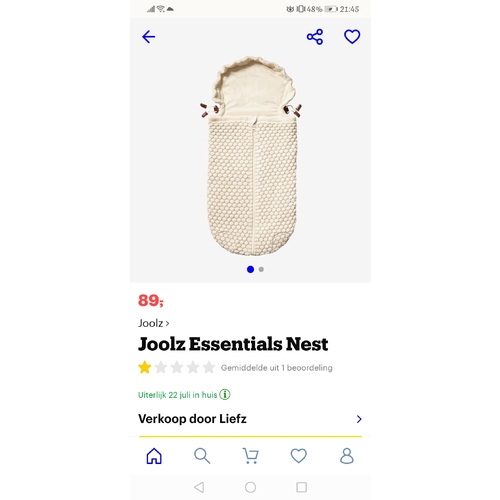The width and height of the screenshot is (500, 500).
Task: Open the account profile icon
Action: click(x=347, y=456)
